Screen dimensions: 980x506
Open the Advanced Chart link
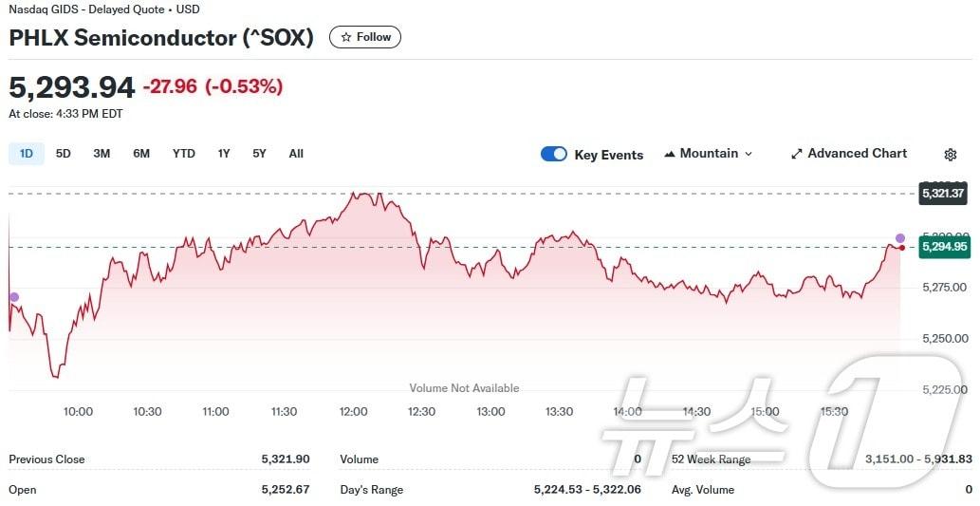click(857, 154)
